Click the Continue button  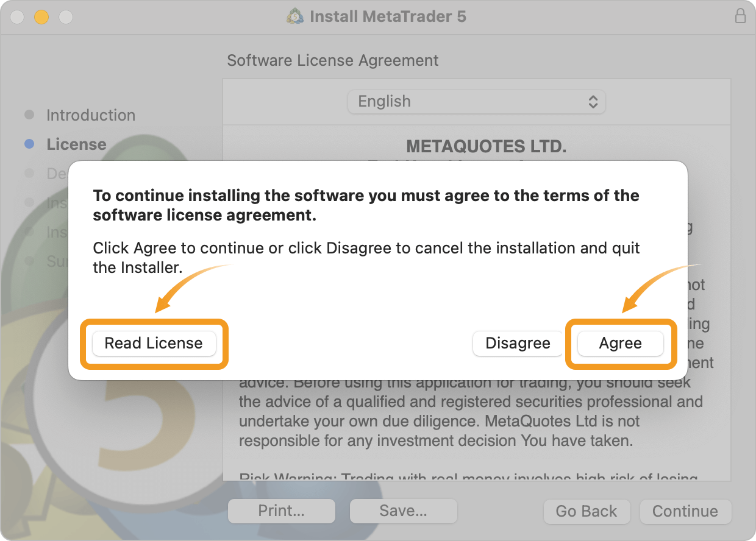(x=685, y=511)
